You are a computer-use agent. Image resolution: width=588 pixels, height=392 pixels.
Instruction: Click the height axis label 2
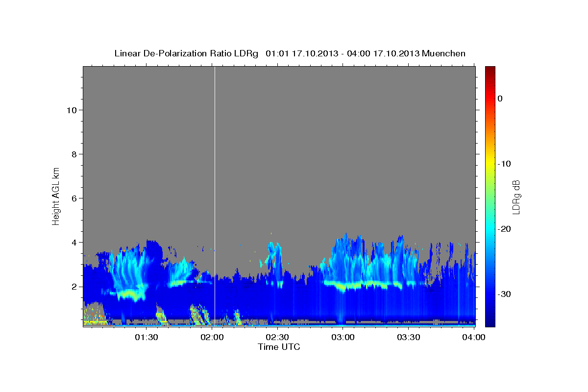tap(74, 286)
